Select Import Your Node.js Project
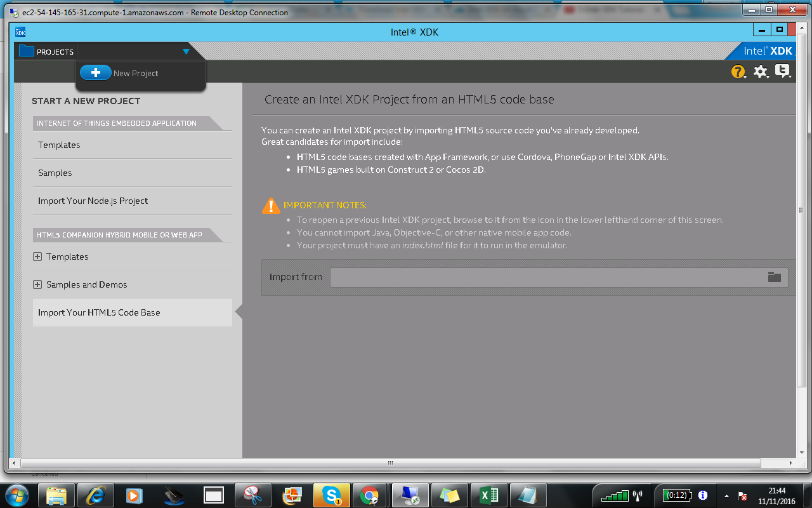Image resolution: width=812 pixels, height=508 pixels. [93, 201]
